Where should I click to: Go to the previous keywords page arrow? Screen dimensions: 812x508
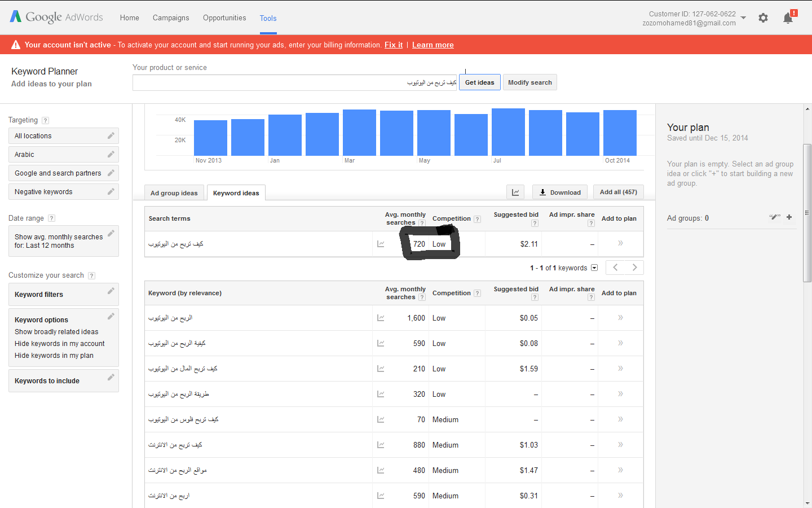tap(616, 268)
